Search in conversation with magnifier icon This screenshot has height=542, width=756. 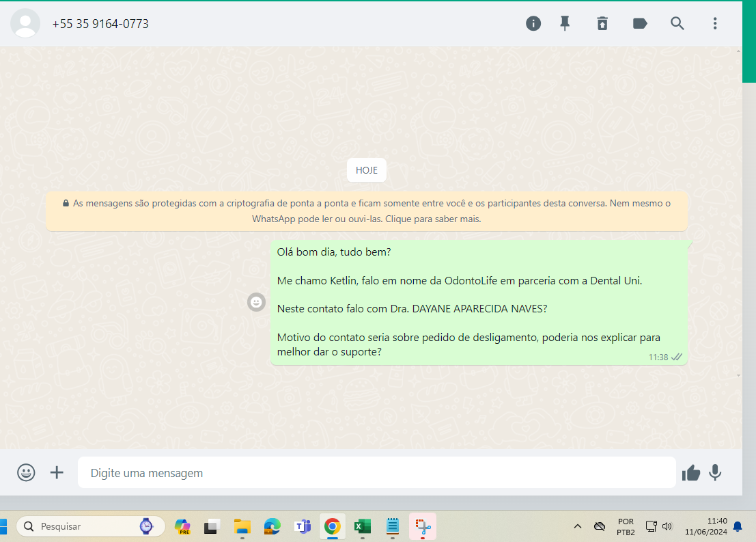pyautogui.click(x=677, y=23)
